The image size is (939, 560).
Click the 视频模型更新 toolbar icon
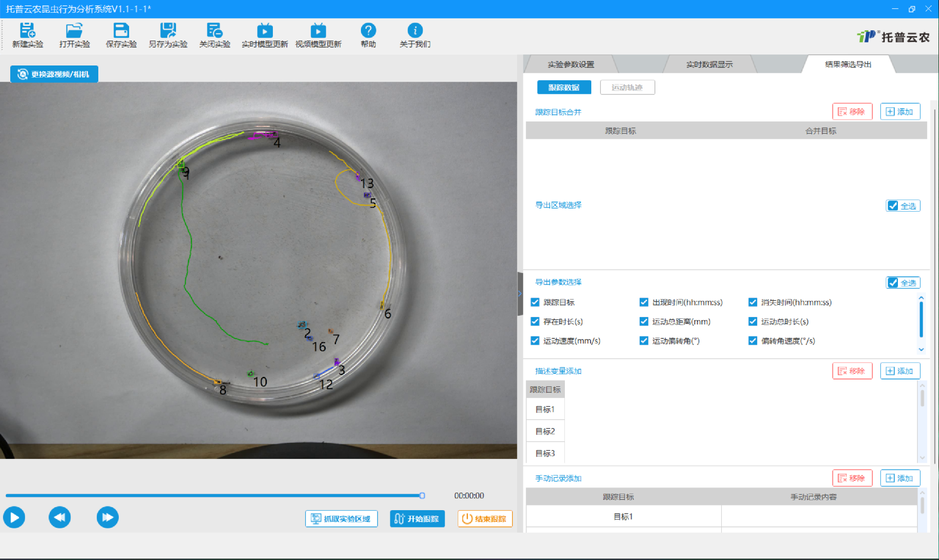tap(318, 31)
